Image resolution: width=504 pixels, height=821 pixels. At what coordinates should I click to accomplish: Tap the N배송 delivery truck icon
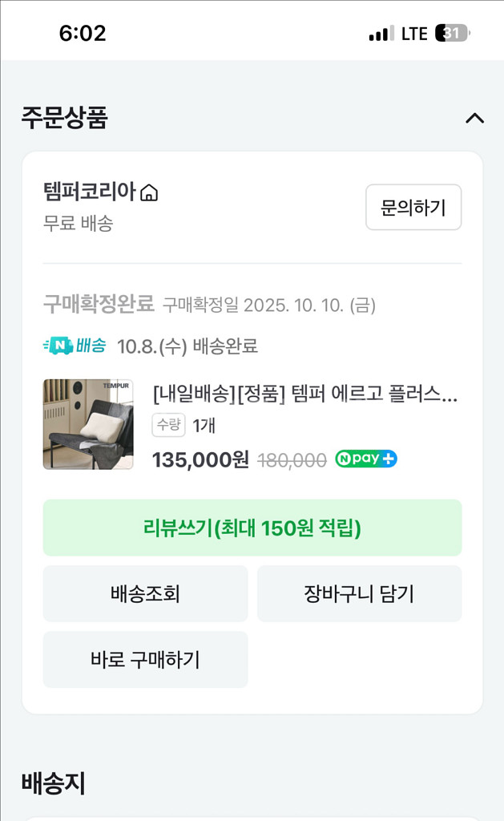(58, 346)
